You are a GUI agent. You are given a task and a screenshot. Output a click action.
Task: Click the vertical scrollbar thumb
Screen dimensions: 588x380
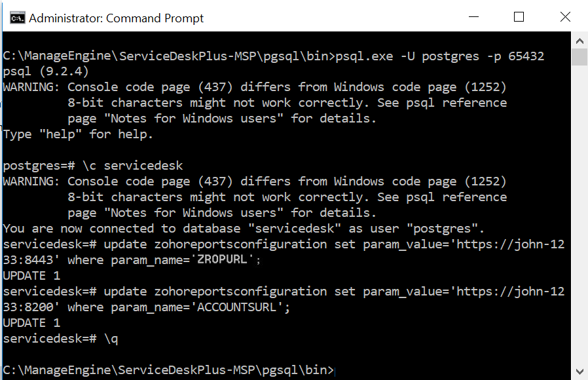click(579, 57)
